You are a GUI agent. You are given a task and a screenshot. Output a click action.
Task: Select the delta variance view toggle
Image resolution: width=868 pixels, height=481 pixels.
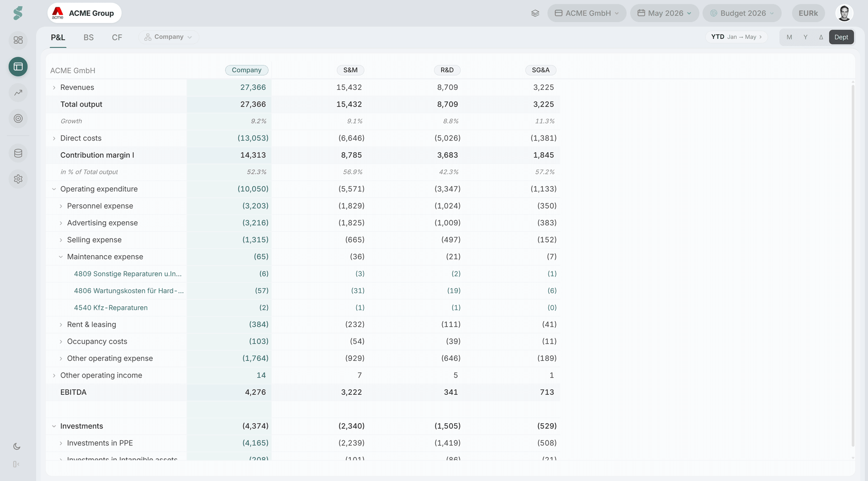pos(821,37)
